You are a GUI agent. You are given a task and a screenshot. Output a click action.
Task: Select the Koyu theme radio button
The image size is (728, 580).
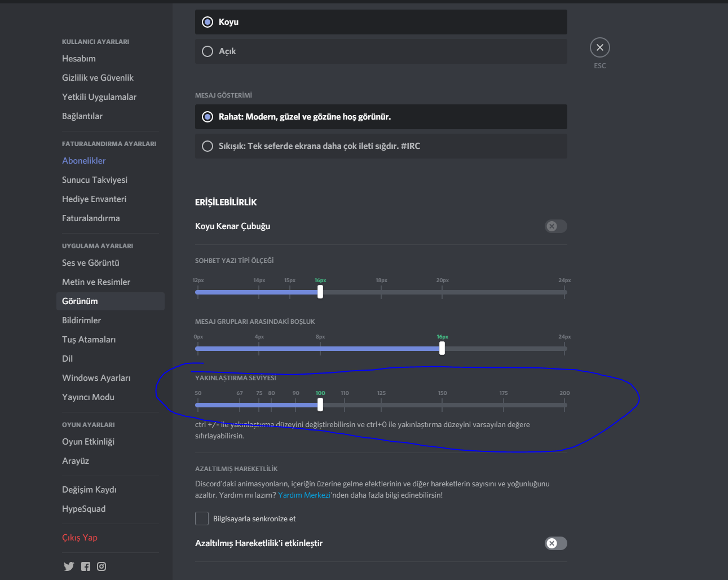pyautogui.click(x=381, y=22)
